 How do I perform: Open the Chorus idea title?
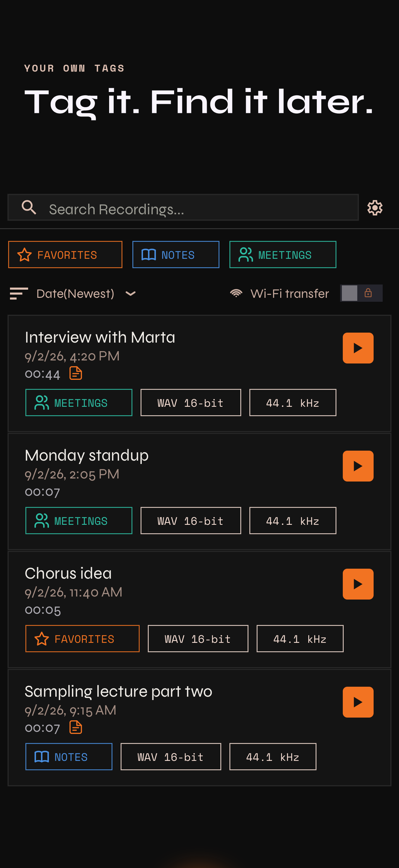point(68,574)
